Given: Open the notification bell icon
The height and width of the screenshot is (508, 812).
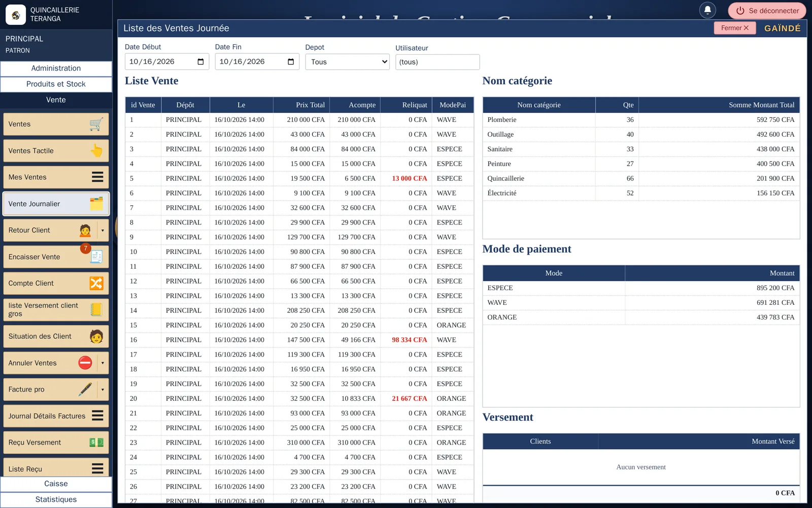Looking at the screenshot, I should [707, 10].
